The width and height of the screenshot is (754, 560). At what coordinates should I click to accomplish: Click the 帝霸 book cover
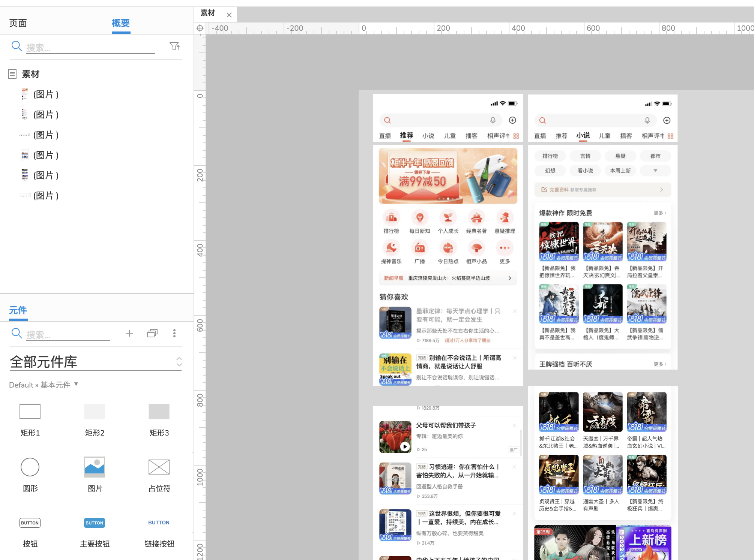coord(646,412)
